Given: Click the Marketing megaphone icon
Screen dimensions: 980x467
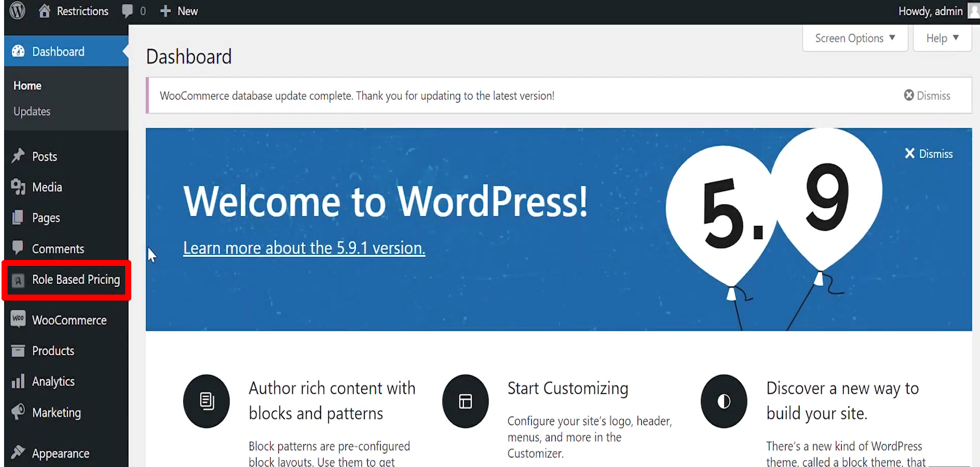Looking at the screenshot, I should tap(18, 412).
